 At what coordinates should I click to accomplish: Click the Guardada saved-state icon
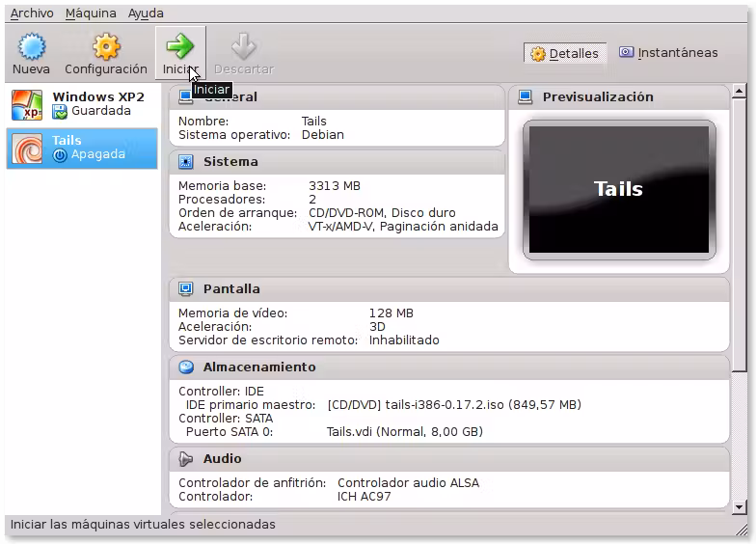point(60,112)
